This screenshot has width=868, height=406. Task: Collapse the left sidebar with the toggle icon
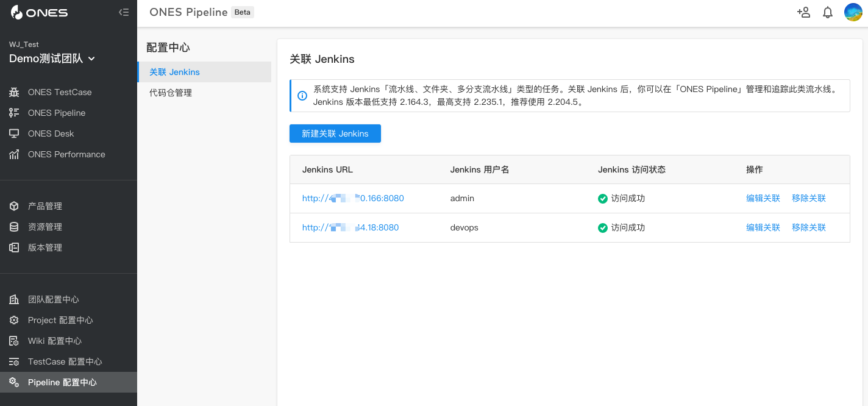point(124,12)
